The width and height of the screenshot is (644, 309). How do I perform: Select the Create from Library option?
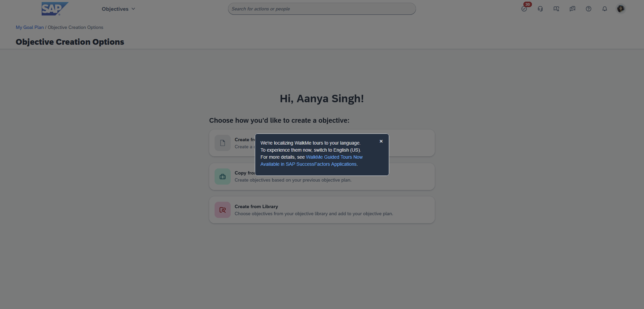tap(322, 210)
